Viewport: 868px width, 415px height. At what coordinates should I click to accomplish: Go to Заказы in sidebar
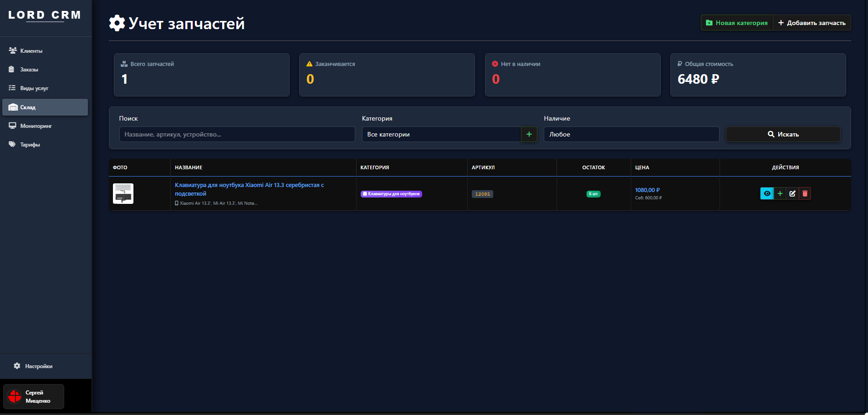[x=29, y=70]
